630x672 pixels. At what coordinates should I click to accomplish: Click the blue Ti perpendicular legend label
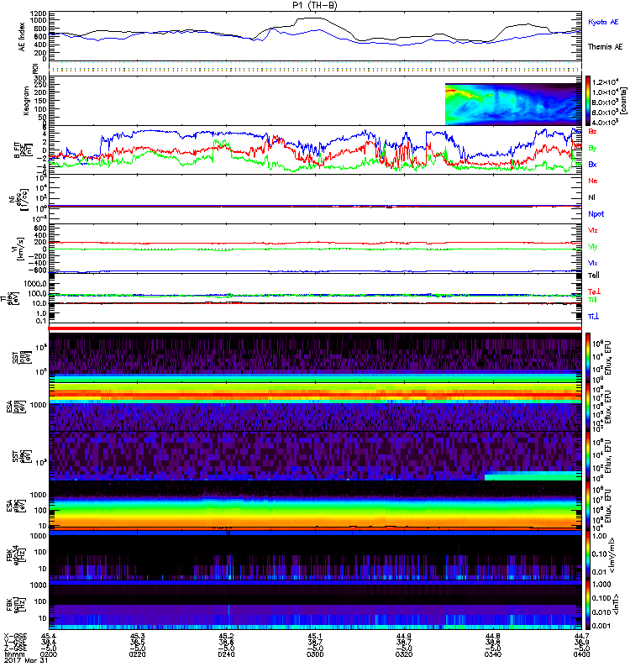click(593, 317)
